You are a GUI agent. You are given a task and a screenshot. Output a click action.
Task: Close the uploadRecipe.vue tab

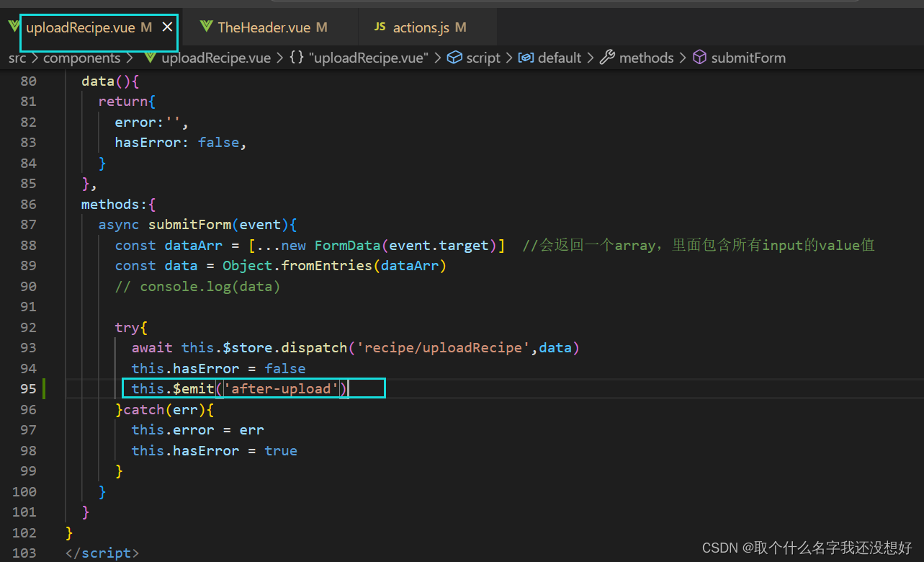click(x=167, y=27)
